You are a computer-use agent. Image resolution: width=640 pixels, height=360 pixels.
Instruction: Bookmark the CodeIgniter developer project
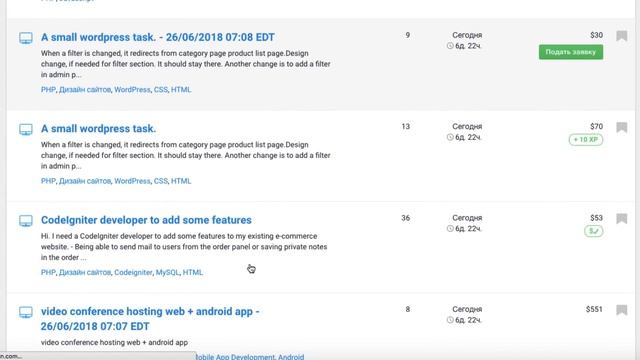[x=622, y=219]
